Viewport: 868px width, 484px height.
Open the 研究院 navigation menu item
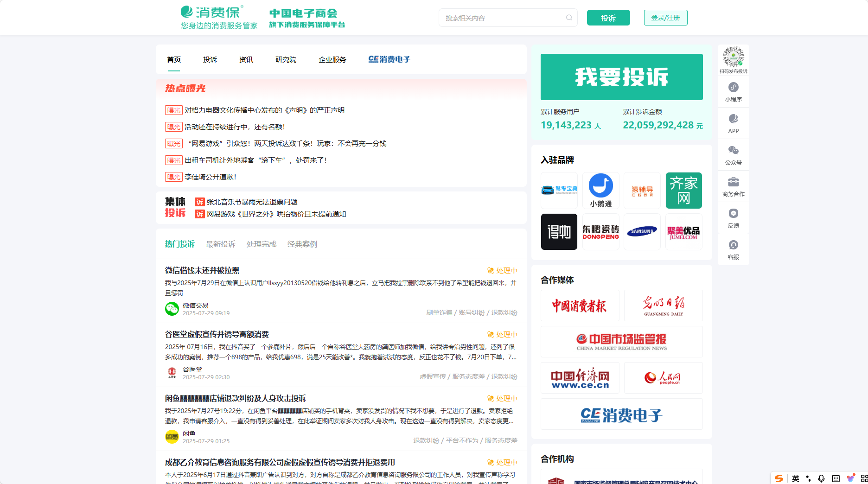tap(285, 59)
